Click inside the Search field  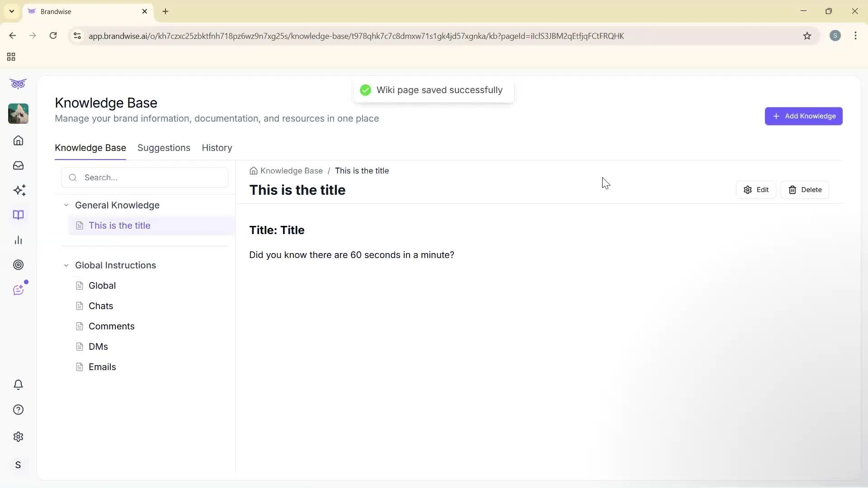point(145,177)
